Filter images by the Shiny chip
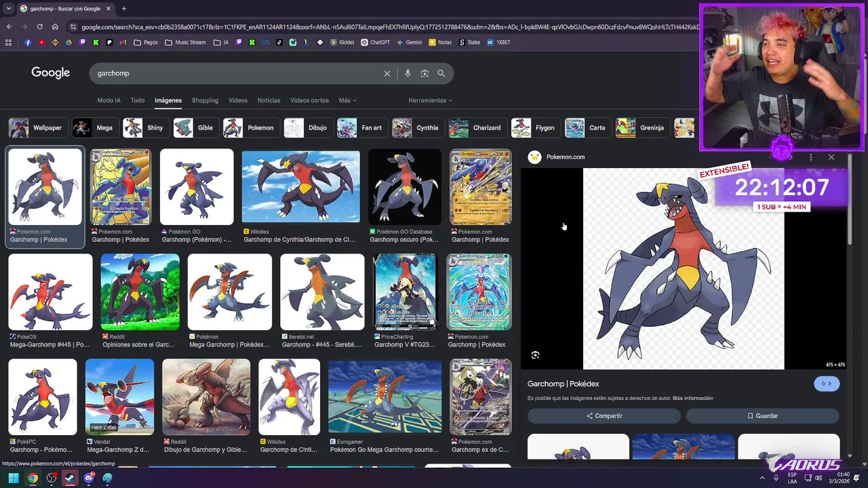868x488 pixels. (x=145, y=127)
